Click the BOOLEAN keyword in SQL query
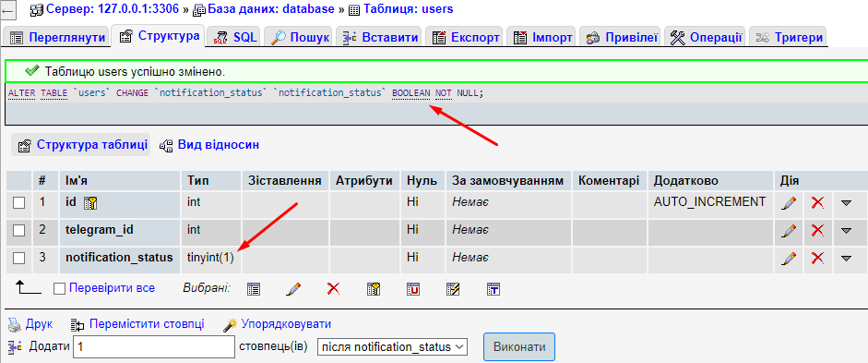Viewport: 868px width, 363px height. (410, 93)
